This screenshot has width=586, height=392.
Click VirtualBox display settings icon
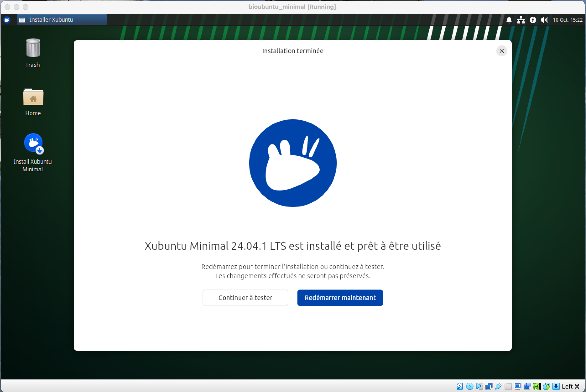[518, 386]
